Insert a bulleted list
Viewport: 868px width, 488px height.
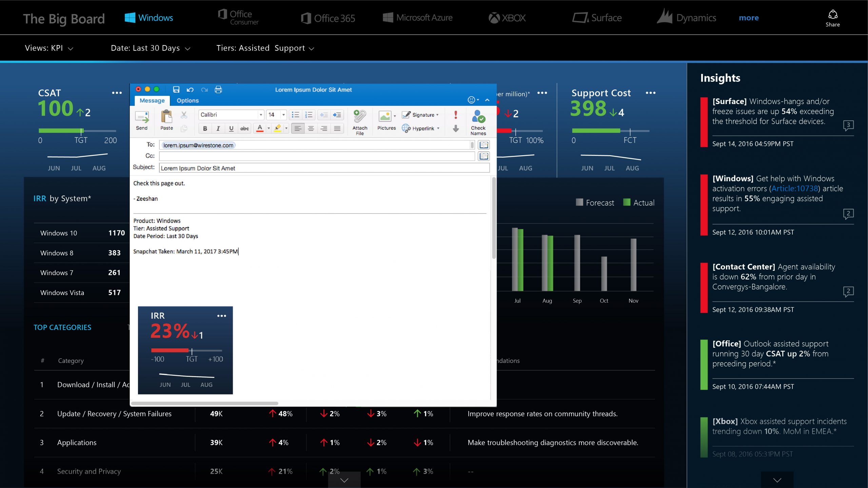click(x=295, y=115)
